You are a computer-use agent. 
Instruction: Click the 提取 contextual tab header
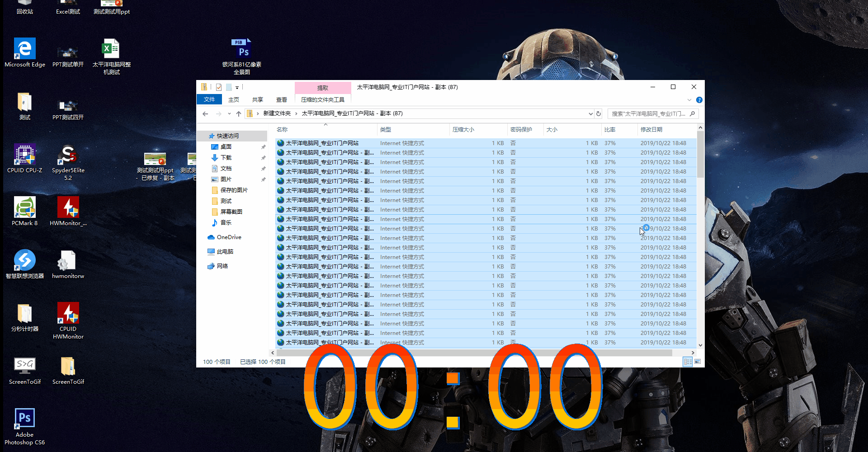tap(323, 88)
